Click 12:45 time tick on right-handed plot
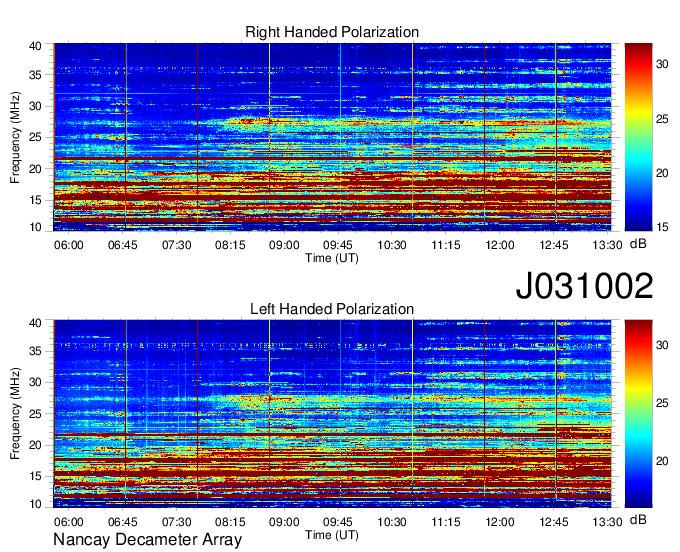Screen dimensions: 680x552 tap(554, 245)
